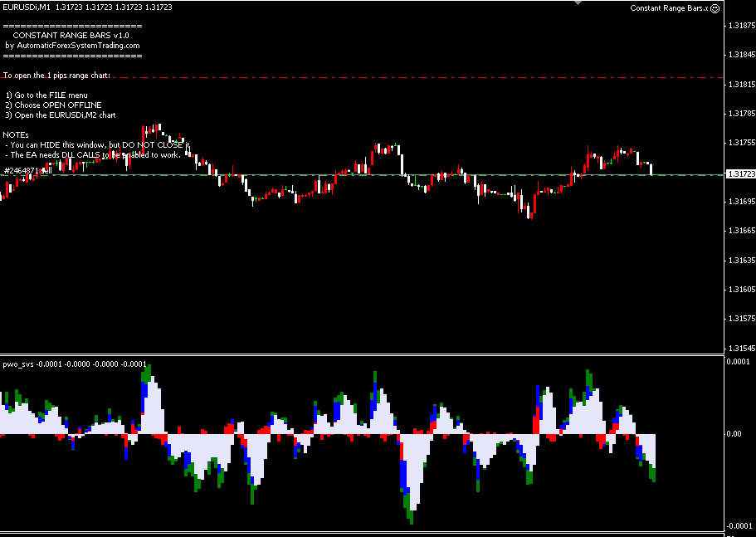The image size is (756, 537).
Task: Click price scale value 1.31785
Action: point(742,114)
